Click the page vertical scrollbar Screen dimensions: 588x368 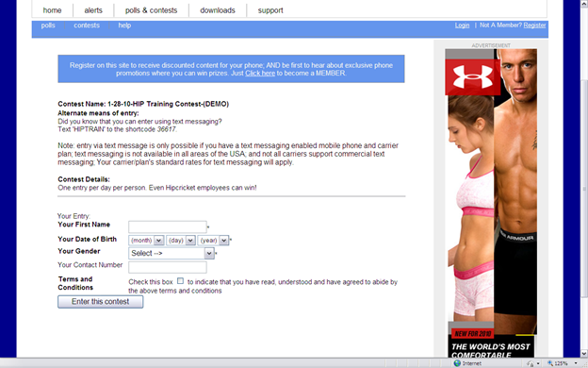pos(584,188)
